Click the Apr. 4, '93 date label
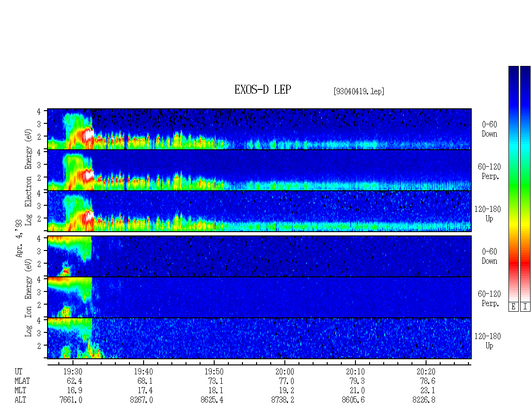This screenshot has width=532, height=412. click(x=19, y=238)
